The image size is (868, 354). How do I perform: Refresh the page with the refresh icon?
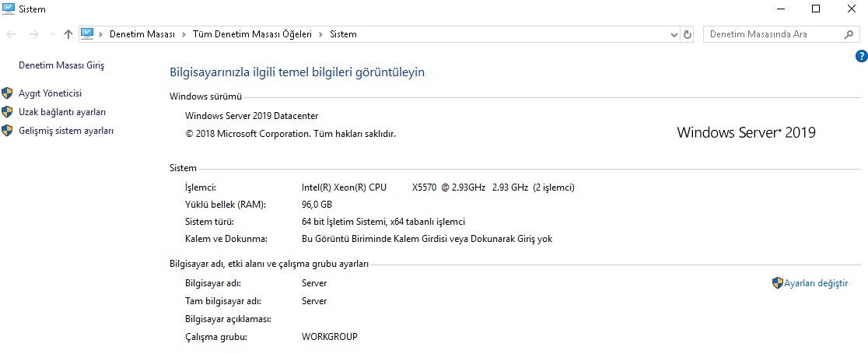(688, 34)
